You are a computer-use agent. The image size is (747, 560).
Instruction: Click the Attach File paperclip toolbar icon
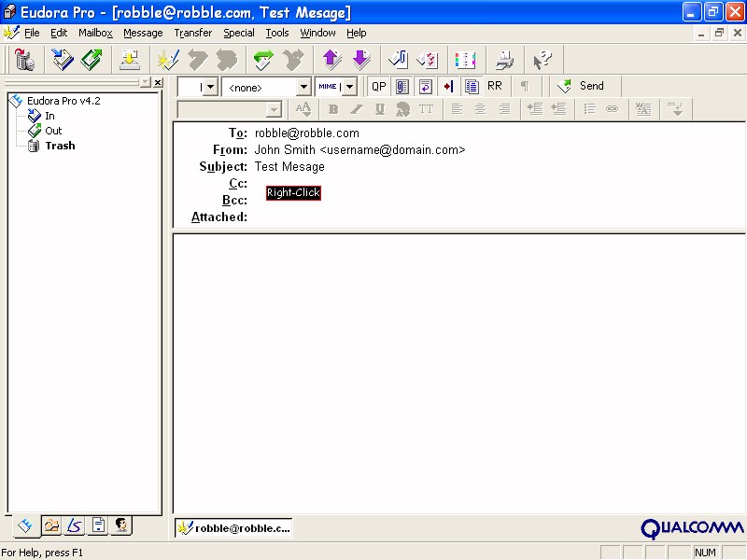[x=399, y=60]
